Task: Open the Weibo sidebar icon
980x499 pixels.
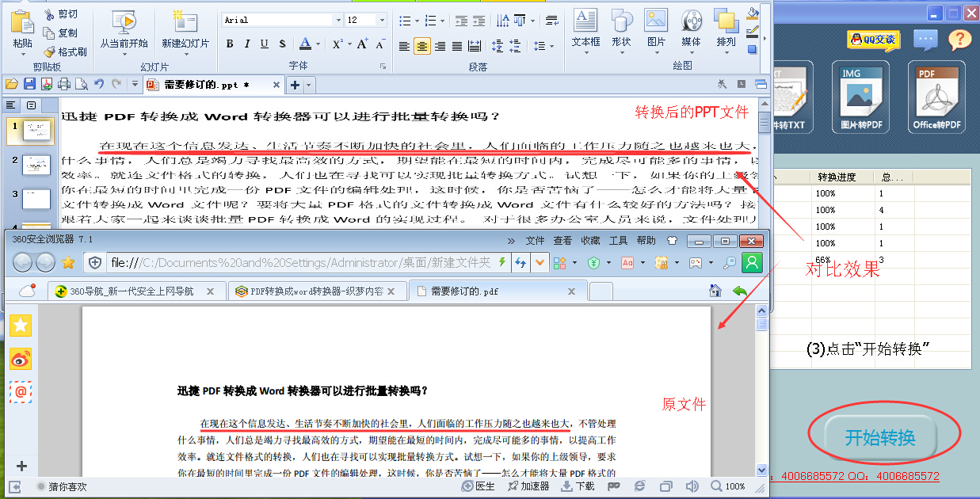Action: (x=21, y=359)
